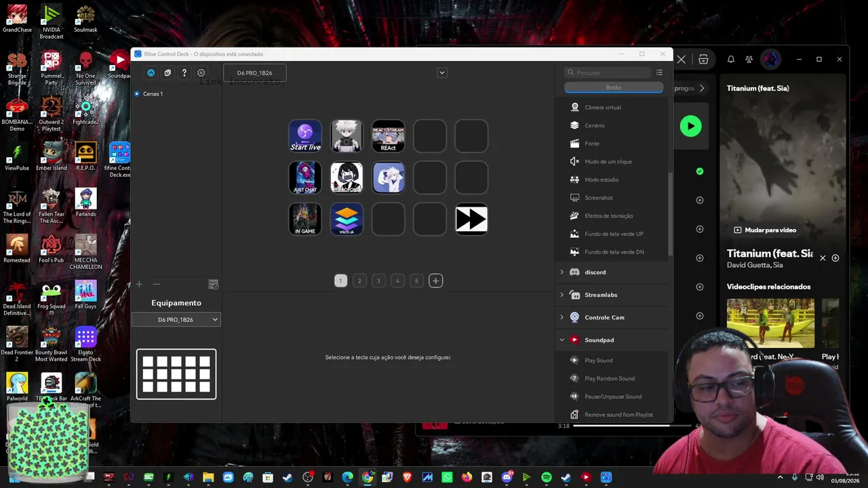
Task: Click the device key layout preview
Action: pos(176,374)
